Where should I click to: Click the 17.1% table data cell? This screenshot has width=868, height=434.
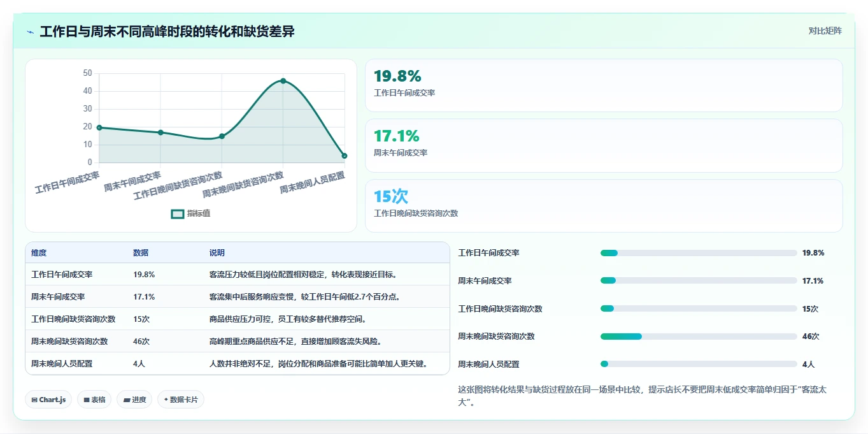[144, 297]
